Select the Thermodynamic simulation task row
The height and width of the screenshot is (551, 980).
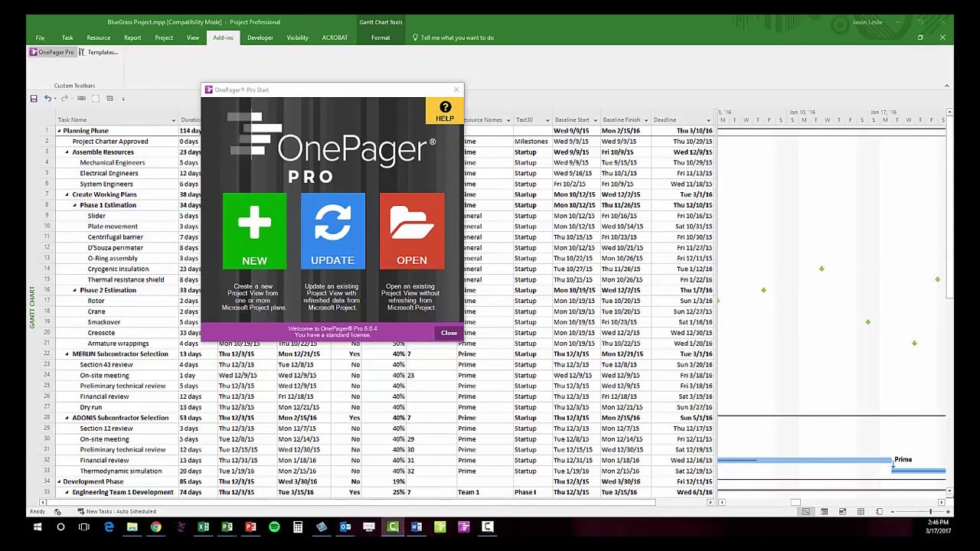click(x=121, y=471)
